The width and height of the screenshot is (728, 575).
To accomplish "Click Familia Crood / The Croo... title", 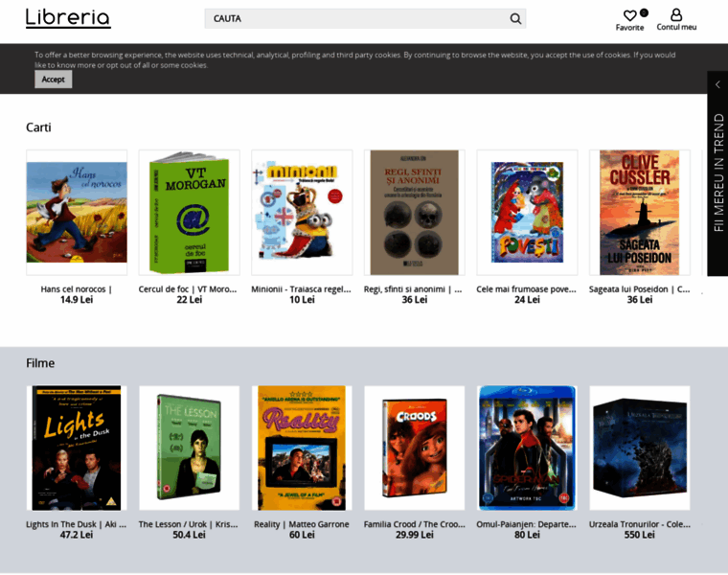I will click(x=414, y=524).
